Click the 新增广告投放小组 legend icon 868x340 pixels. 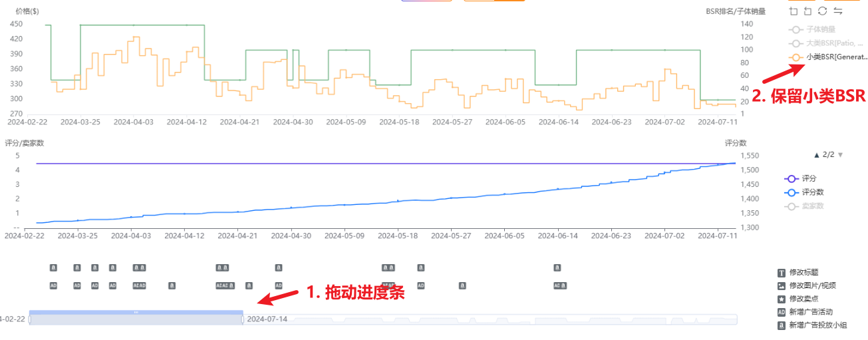point(782,325)
